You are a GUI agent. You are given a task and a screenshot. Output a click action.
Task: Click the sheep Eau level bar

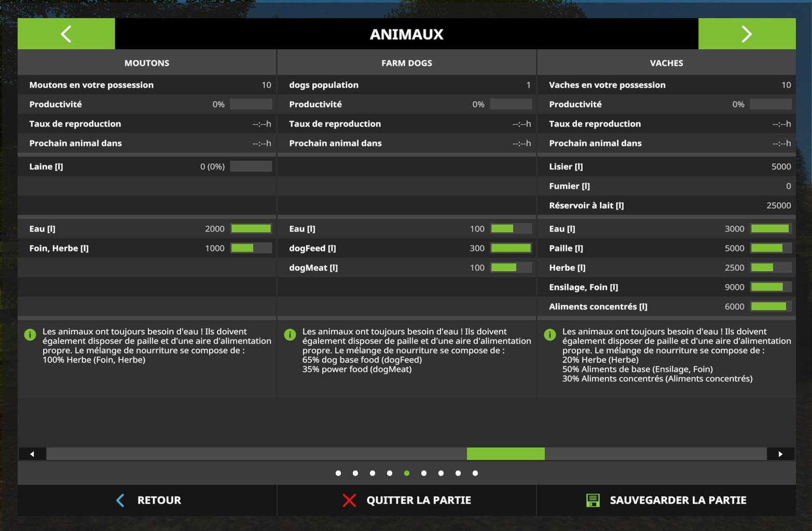(x=251, y=229)
